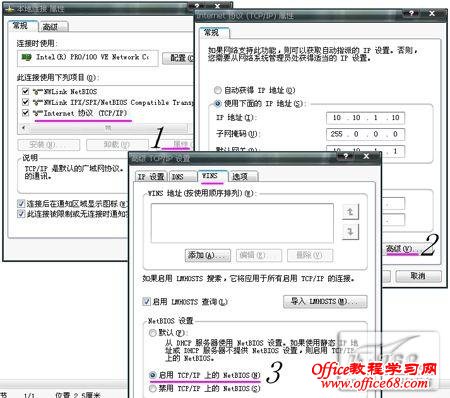Image resolution: width=450 pixels, height=398 pixels.
Task: Toggle Internet 协议 (TCP/IP) checkbox
Action: tap(25, 113)
